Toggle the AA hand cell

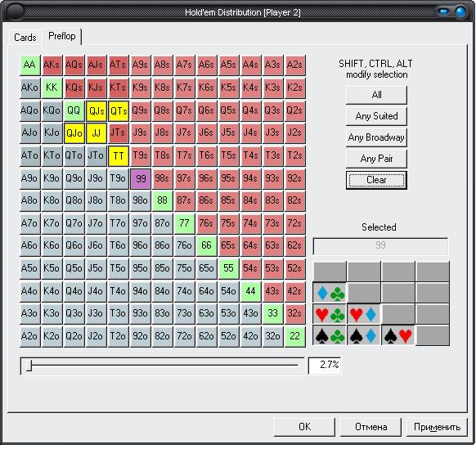click(x=29, y=65)
